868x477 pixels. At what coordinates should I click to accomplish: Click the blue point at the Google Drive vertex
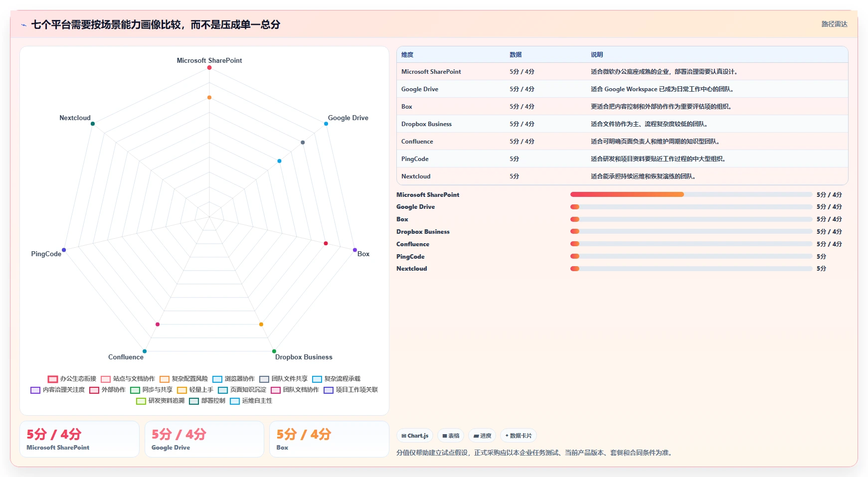[326, 124]
